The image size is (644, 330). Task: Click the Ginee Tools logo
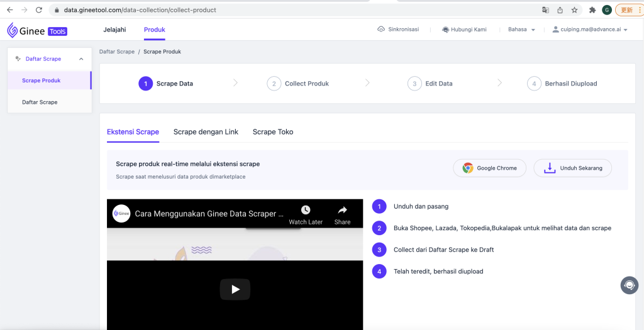click(37, 30)
